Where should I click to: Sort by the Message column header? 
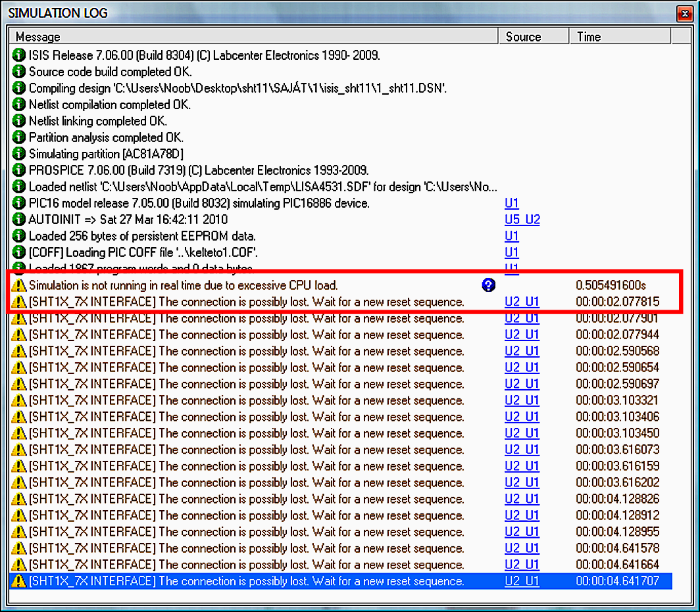pyautogui.click(x=253, y=37)
